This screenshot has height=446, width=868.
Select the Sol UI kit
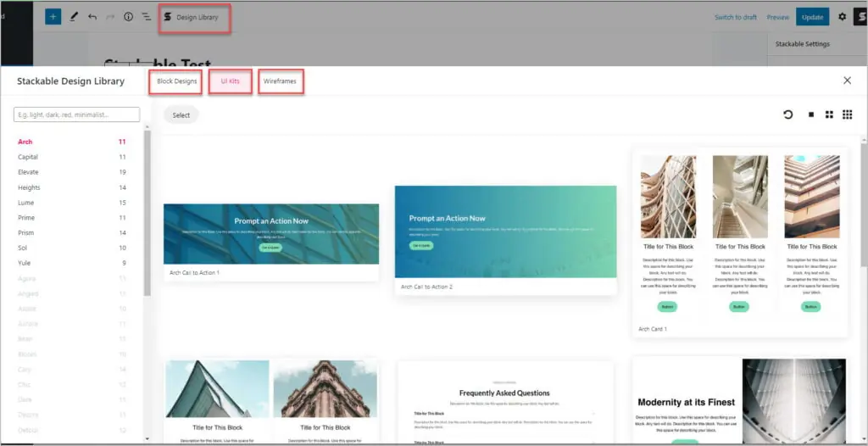pos(72,248)
